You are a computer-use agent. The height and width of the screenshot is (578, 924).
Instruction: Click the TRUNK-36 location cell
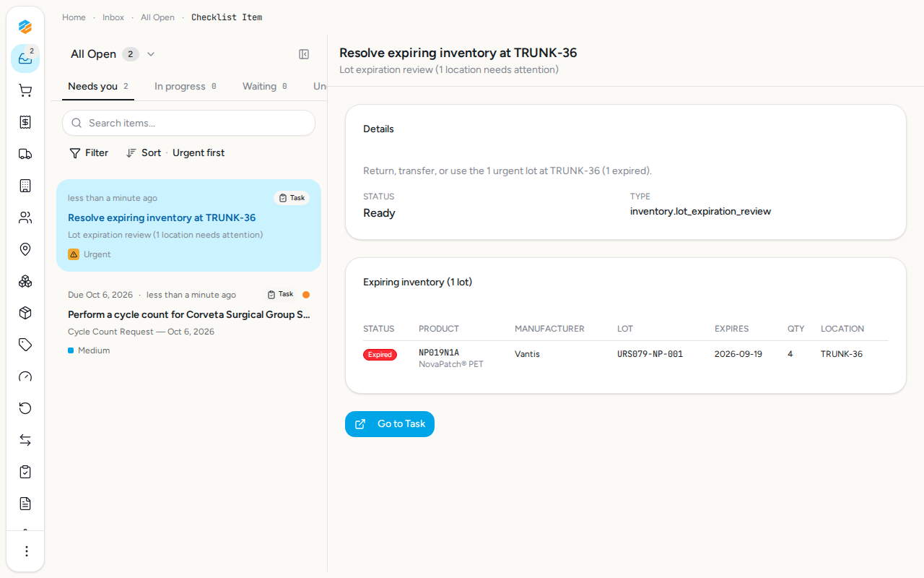tap(842, 354)
